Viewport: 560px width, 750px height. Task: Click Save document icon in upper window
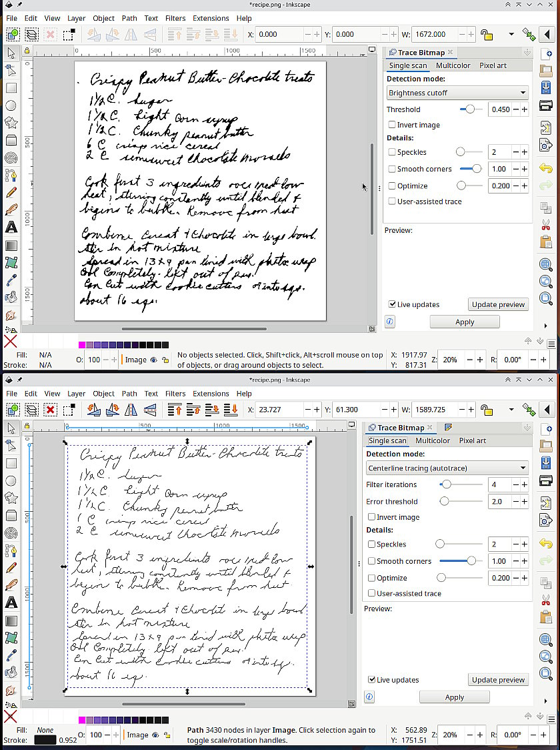545,88
